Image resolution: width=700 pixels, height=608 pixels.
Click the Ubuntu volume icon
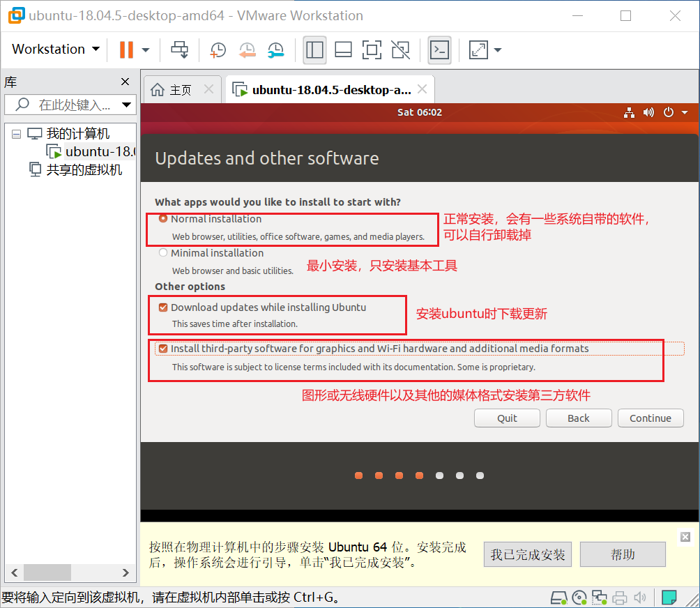648,112
